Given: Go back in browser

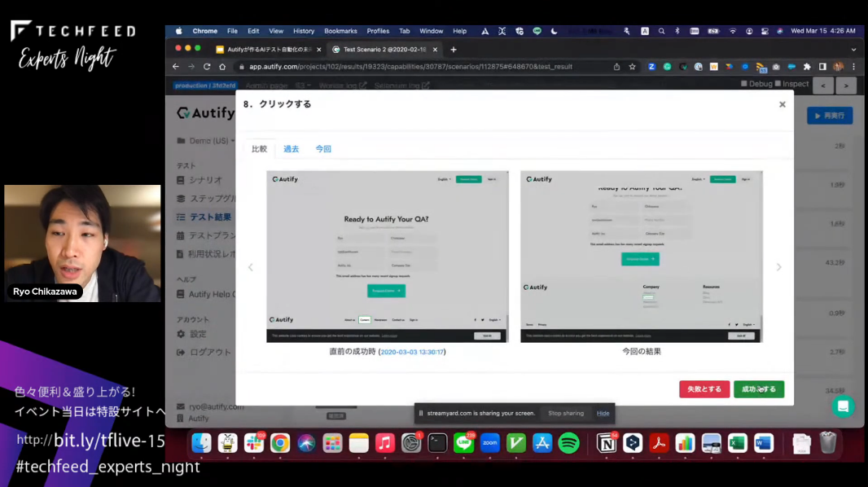Looking at the screenshot, I should pos(176,67).
